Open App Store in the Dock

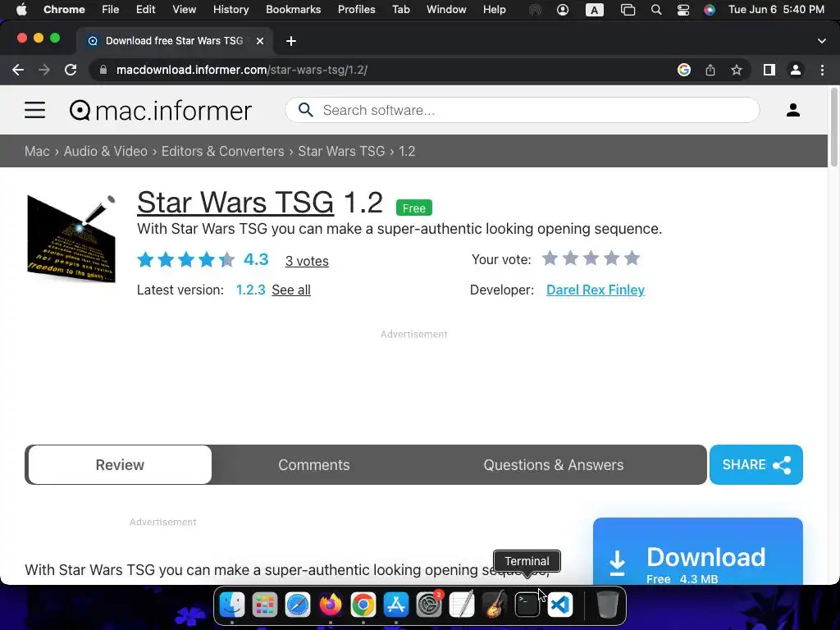pos(396,605)
